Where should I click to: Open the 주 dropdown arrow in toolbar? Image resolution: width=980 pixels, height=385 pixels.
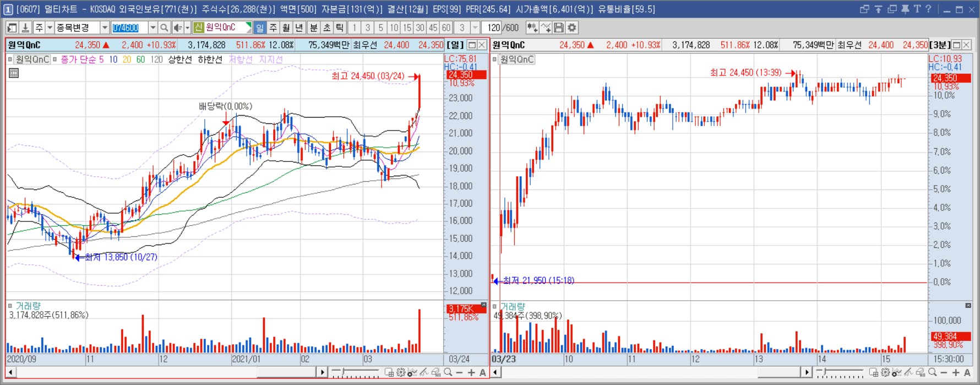point(50,28)
